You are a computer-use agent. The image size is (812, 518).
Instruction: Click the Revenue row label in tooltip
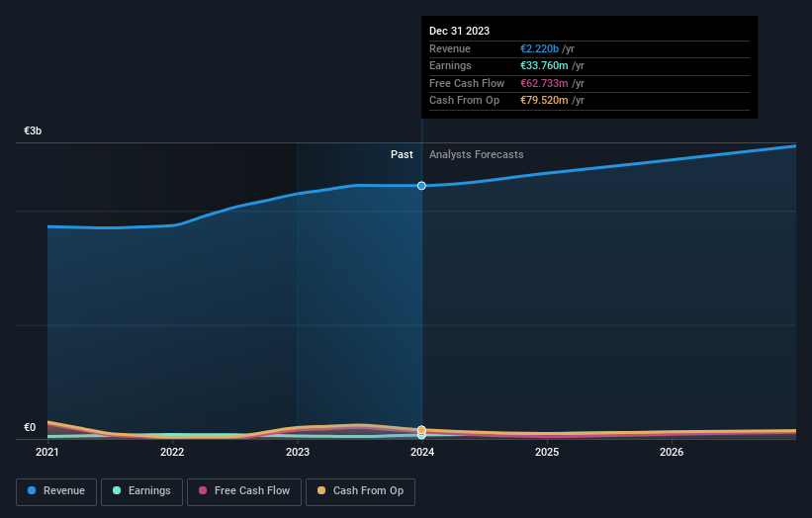coord(450,48)
